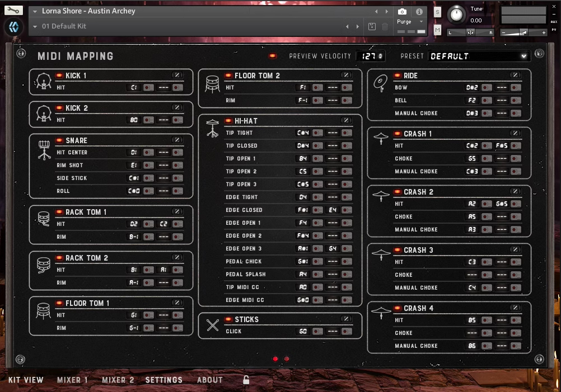Click the Crash 1 cymbal icon
Image resolution: width=561 pixels, height=392 pixels.
[x=381, y=138]
